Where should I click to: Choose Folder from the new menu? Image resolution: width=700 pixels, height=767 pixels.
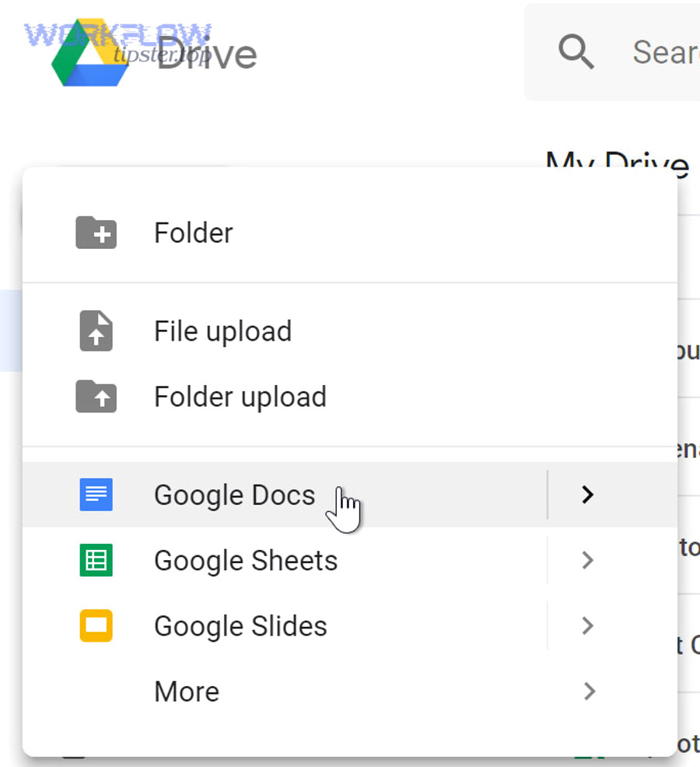click(350, 233)
